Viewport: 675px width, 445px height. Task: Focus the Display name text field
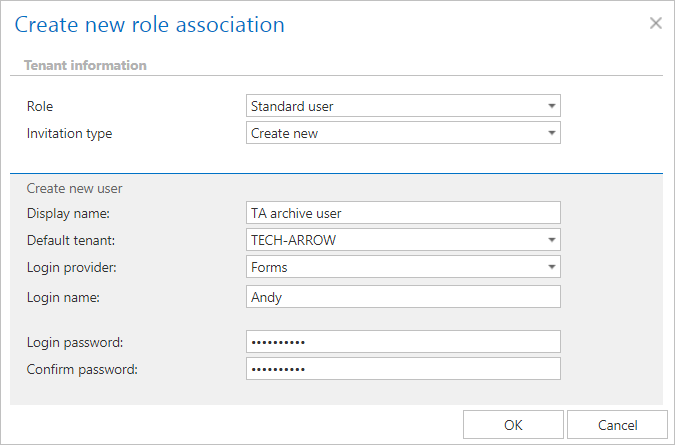[403, 213]
